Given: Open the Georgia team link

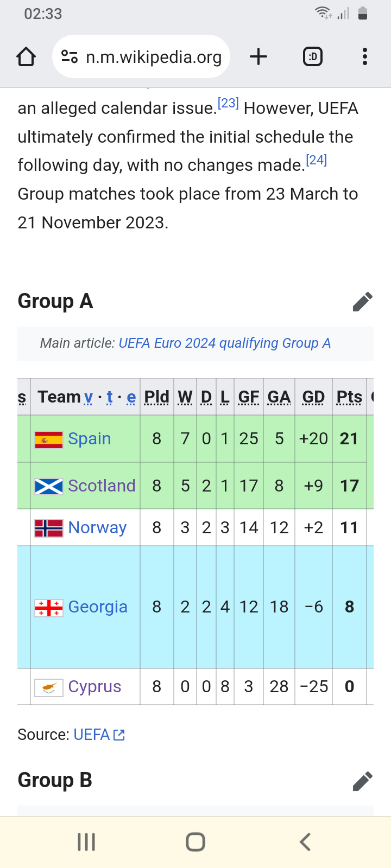Looking at the screenshot, I should pyautogui.click(x=98, y=607).
